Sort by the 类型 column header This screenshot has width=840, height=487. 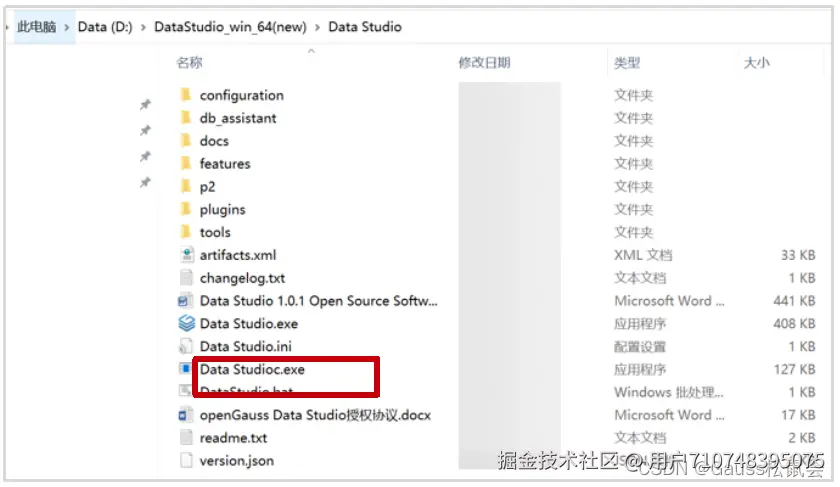point(627,63)
